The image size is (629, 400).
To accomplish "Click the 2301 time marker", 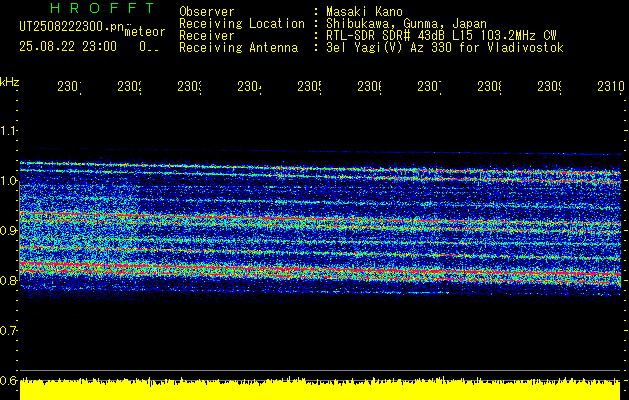I will (x=69, y=87).
